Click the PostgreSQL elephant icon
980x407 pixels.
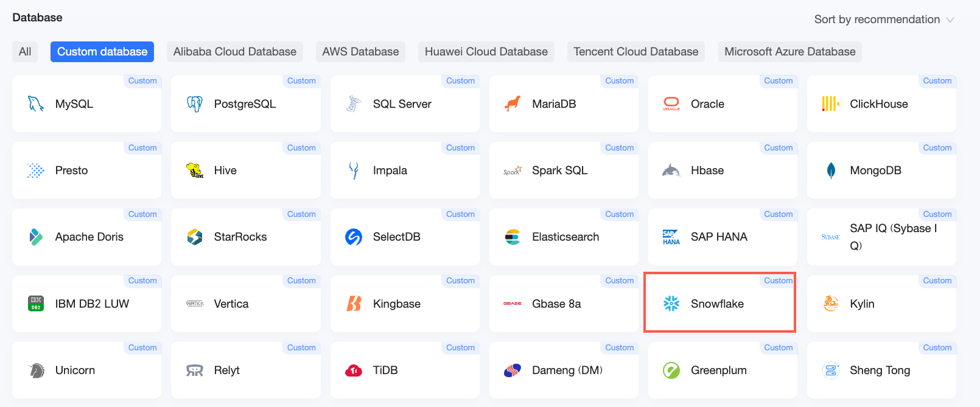pyautogui.click(x=195, y=104)
